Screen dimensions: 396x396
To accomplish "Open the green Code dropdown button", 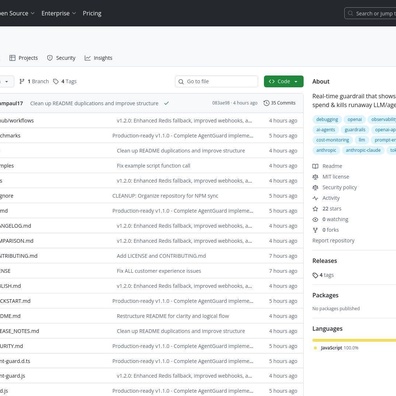I will click(284, 81).
